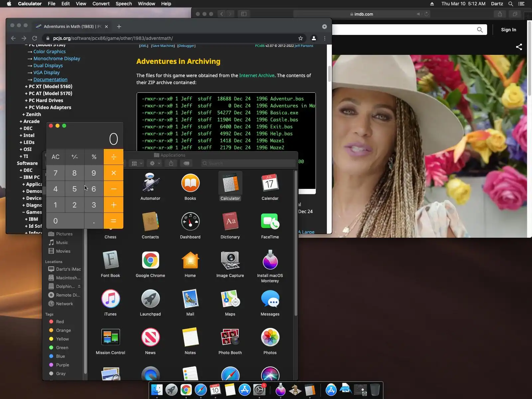This screenshot has width=532, height=399.
Task: Open iTunes in the Applications folder
Action: 110,299
